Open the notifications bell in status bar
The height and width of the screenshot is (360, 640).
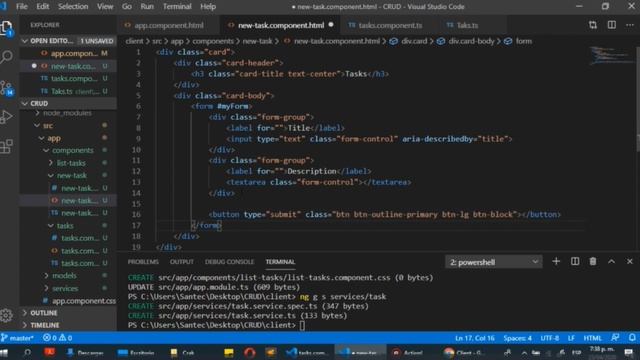click(x=632, y=338)
